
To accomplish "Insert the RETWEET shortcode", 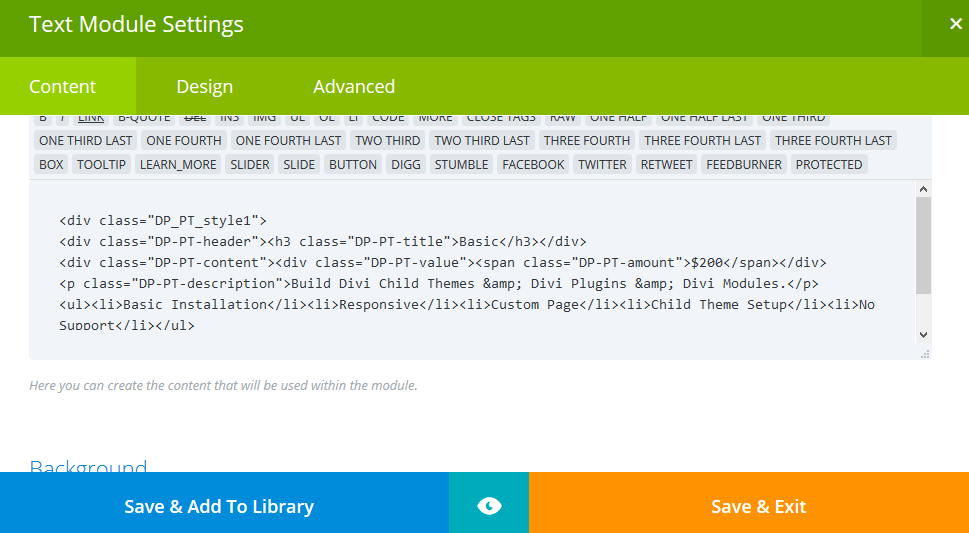I will pos(666,164).
